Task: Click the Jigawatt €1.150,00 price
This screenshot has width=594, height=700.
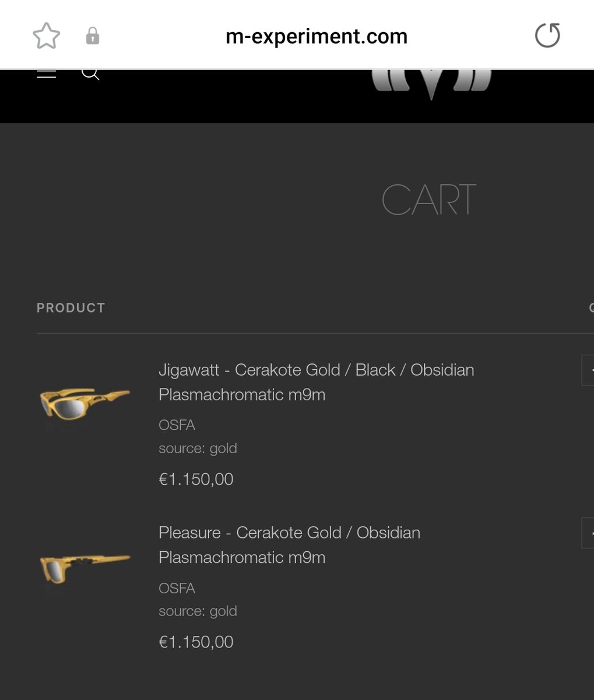Action: click(x=196, y=480)
